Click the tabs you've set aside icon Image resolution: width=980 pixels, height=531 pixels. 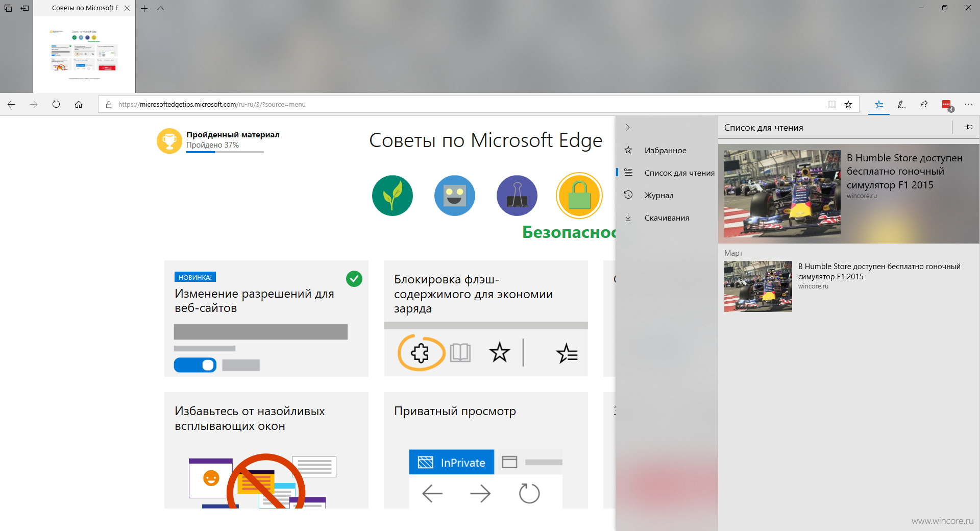click(x=8, y=8)
